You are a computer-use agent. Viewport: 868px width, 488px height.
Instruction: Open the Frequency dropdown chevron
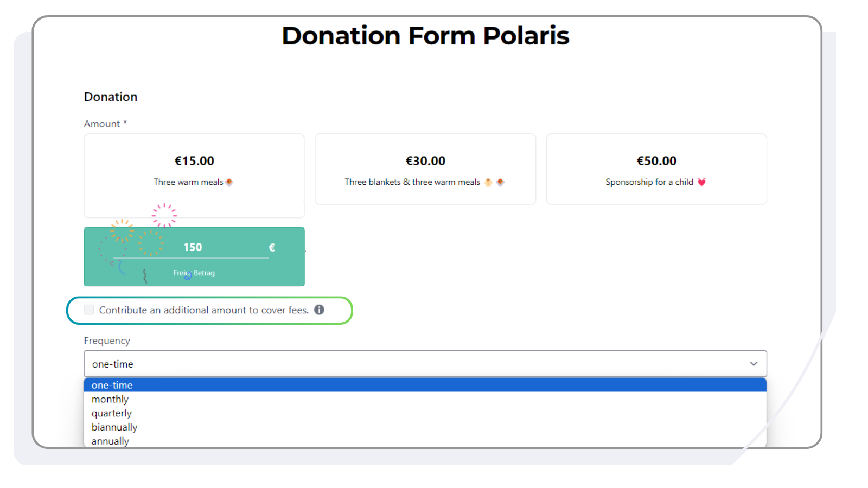click(754, 364)
